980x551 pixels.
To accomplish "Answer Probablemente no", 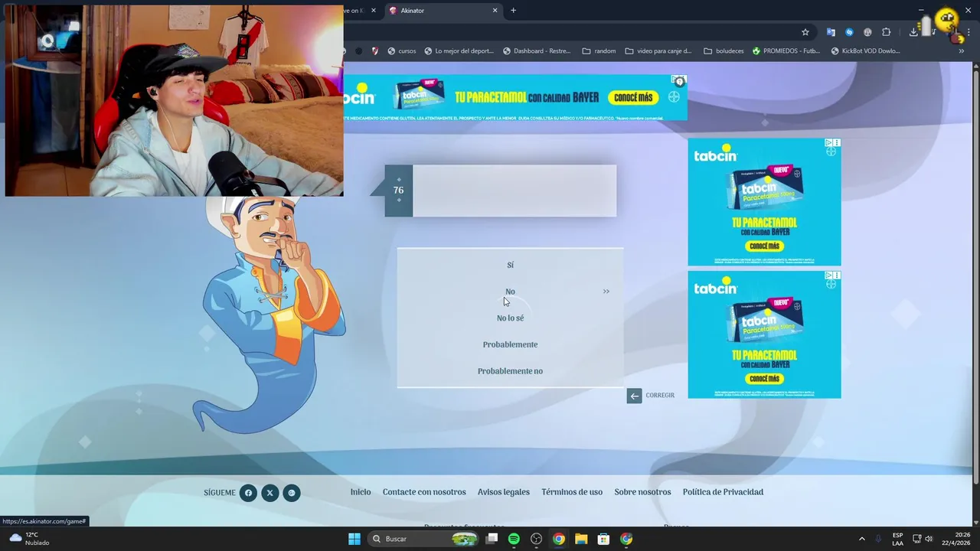I will coord(510,371).
